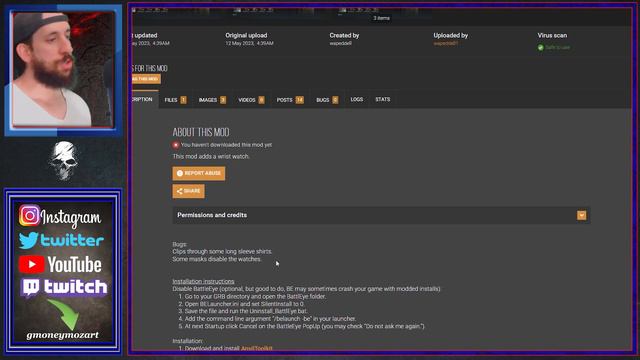
Task: Open the Files tab
Action: pos(175,100)
